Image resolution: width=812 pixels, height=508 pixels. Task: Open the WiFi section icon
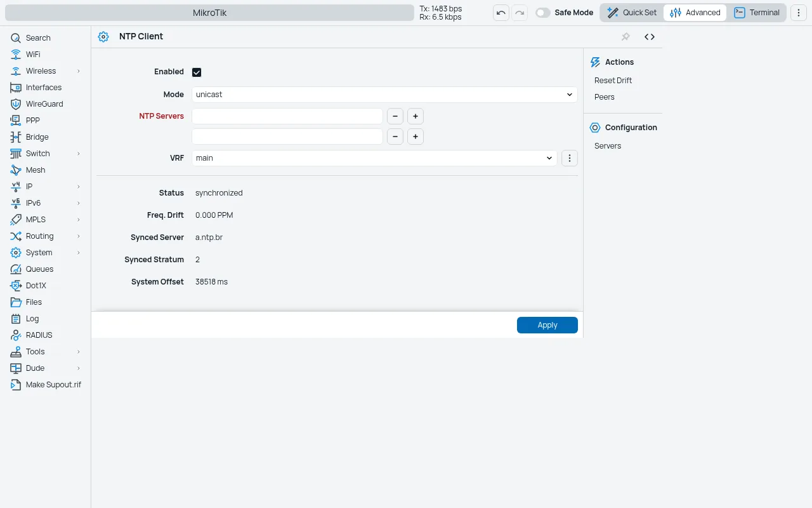(x=16, y=55)
